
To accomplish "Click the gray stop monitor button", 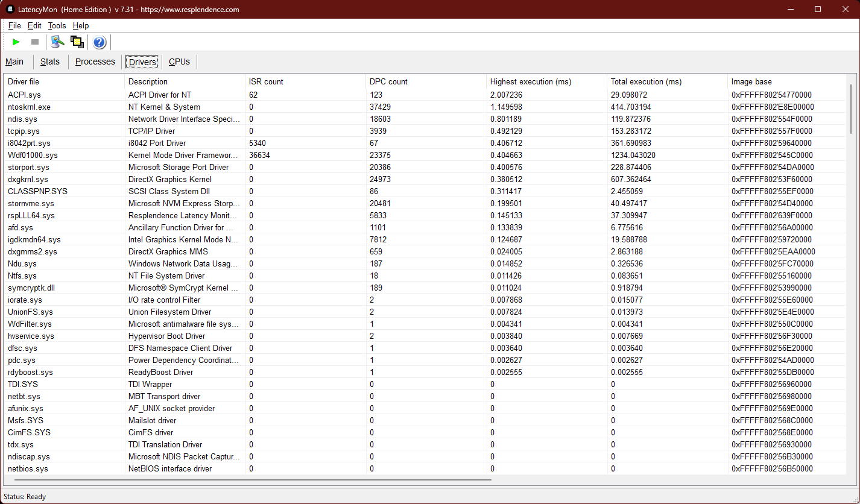I will tap(35, 42).
